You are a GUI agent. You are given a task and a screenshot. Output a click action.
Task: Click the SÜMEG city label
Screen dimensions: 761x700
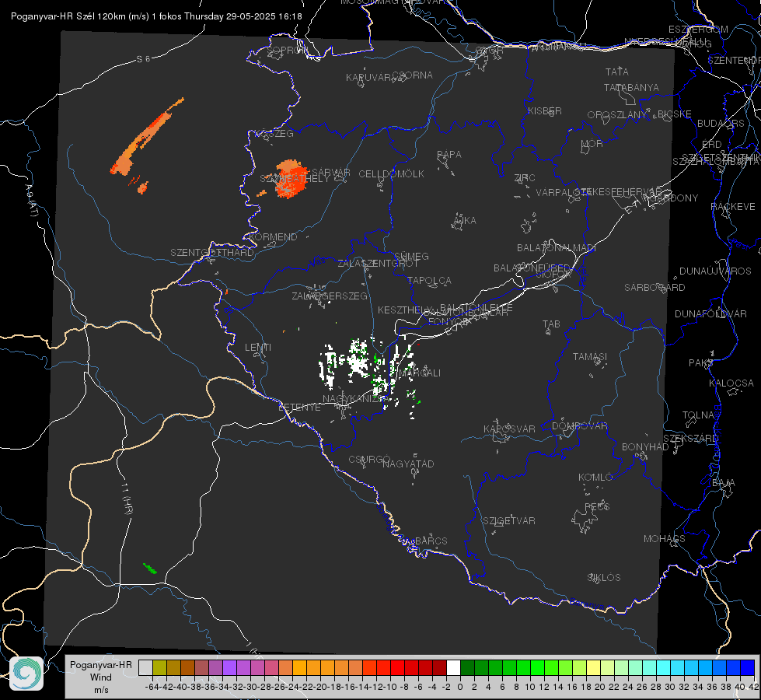click(411, 256)
